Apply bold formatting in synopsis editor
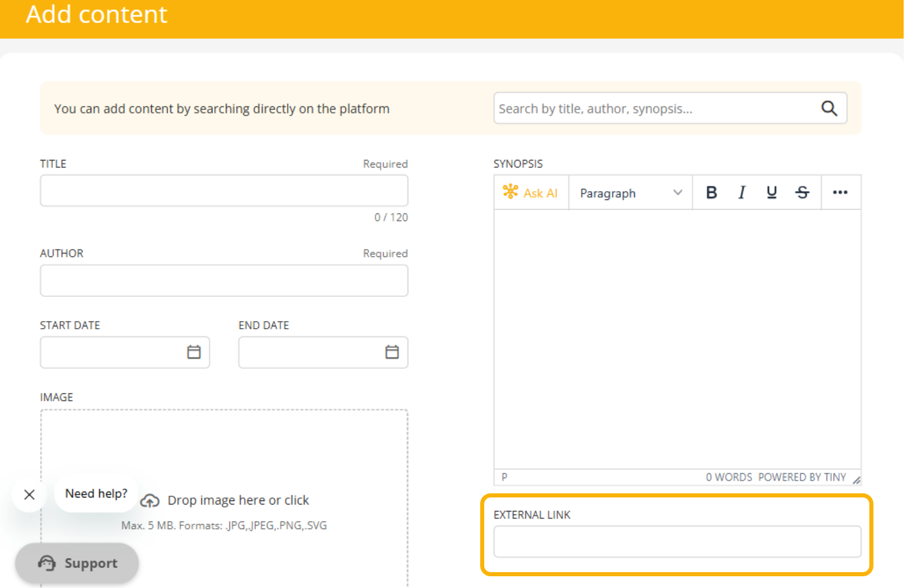The image size is (906, 588). 711,193
